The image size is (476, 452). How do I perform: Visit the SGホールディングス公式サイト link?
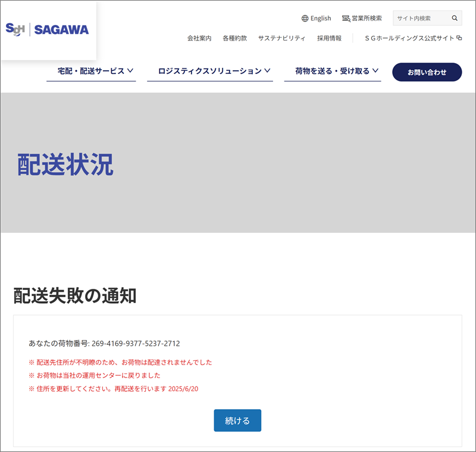[409, 38]
